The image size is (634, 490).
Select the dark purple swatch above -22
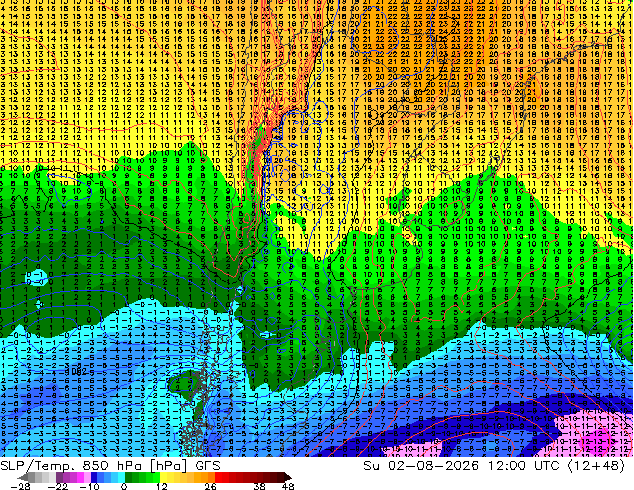pos(59,477)
